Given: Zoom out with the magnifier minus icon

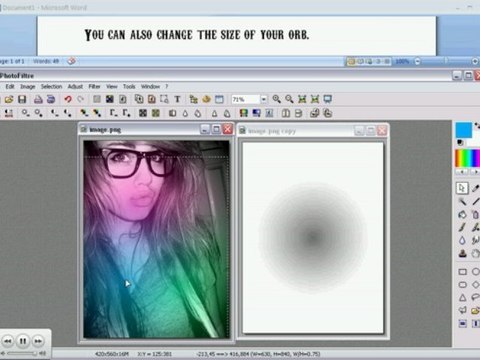Looking at the screenshot, I should [x=289, y=99].
